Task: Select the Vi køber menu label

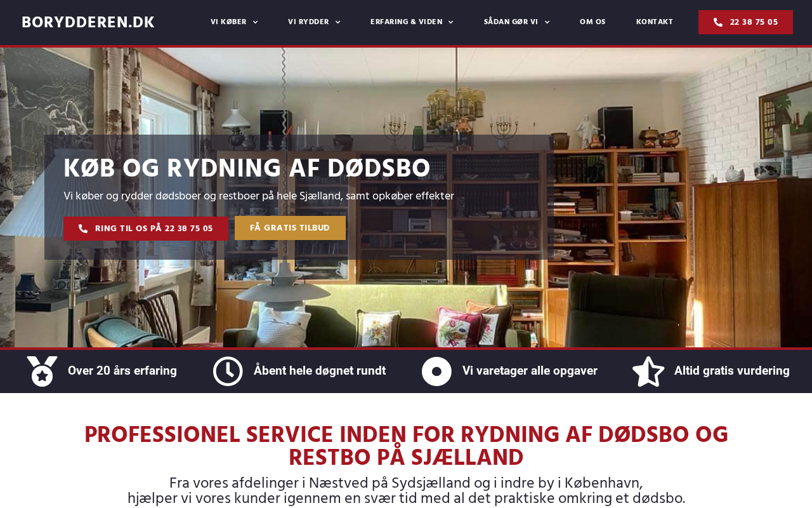Action: coord(228,22)
